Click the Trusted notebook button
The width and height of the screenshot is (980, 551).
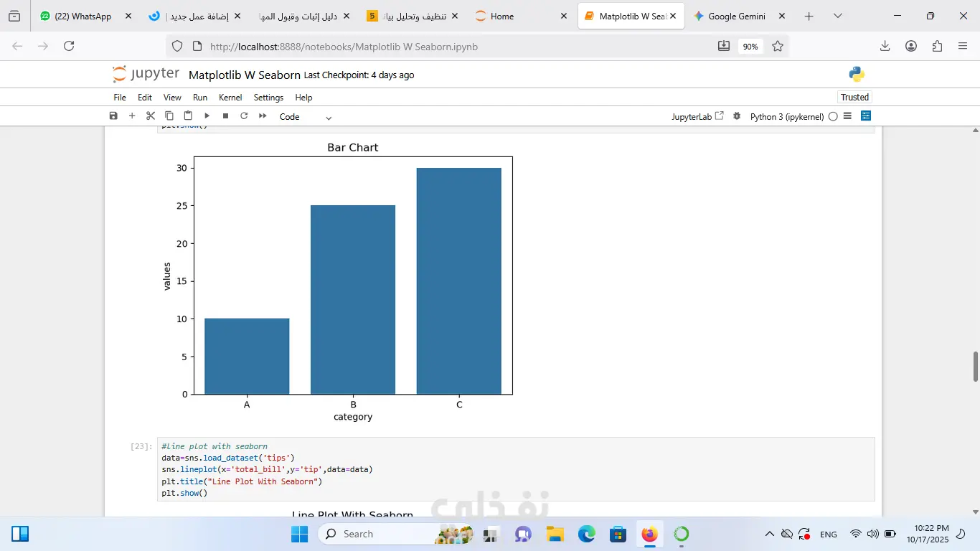click(854, 98)
